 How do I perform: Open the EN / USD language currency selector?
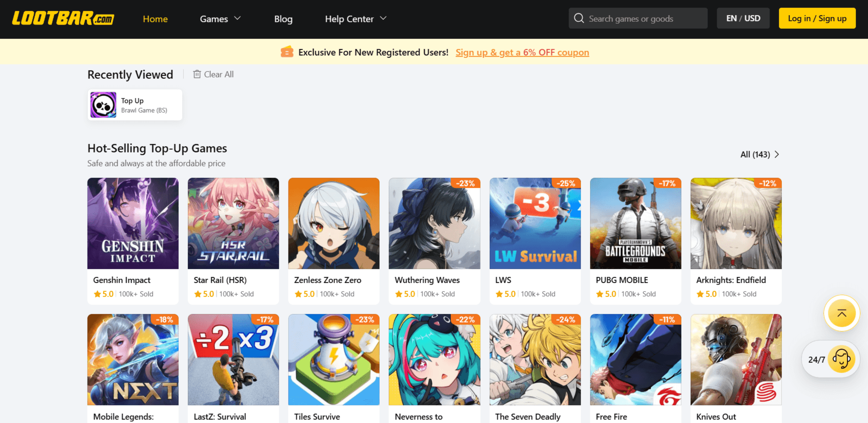tap(743, 19)
